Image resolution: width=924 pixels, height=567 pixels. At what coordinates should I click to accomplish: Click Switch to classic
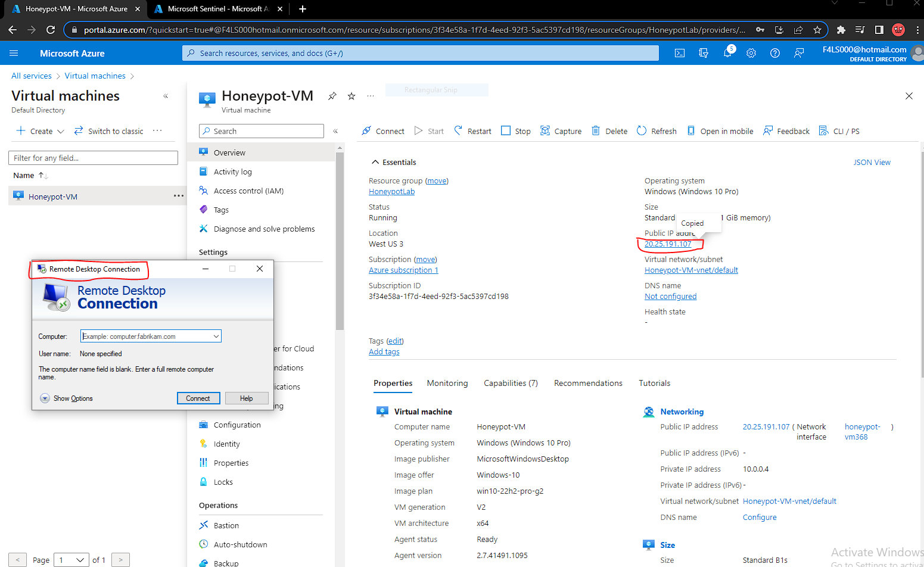pos(108,131)
